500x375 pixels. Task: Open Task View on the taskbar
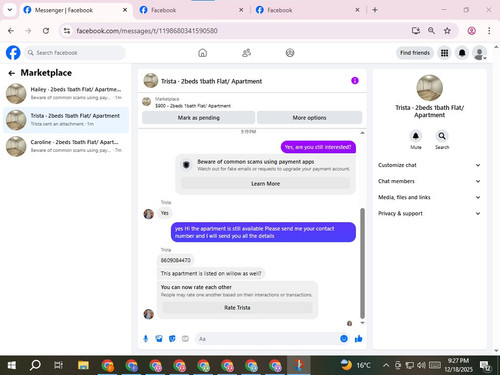coord(58,365)
